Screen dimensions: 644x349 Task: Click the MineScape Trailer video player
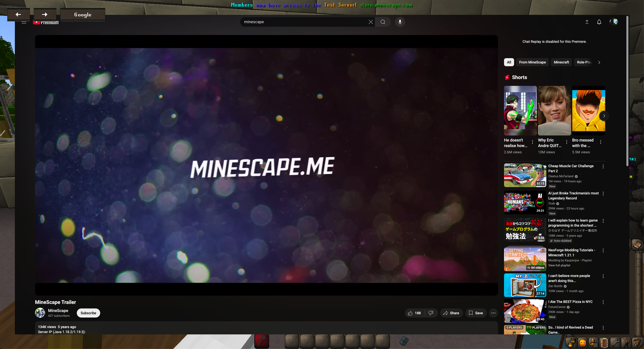click(x=266, y=165)
